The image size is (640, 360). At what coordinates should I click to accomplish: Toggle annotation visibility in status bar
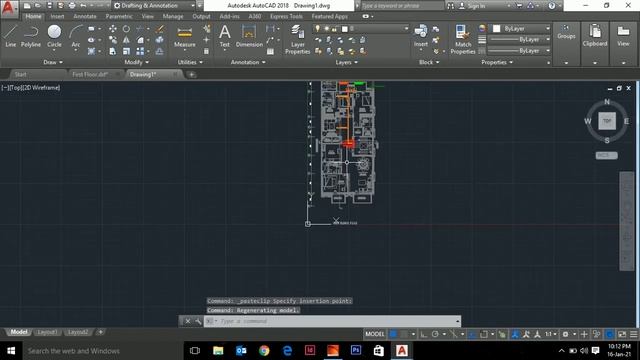click(515, 334)
